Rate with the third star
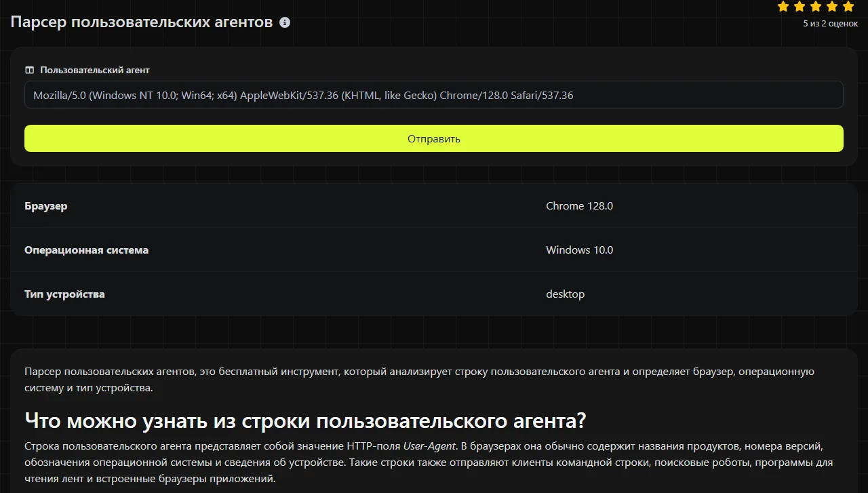This screenshot has height=493, width=868. (x=816, y=7)
